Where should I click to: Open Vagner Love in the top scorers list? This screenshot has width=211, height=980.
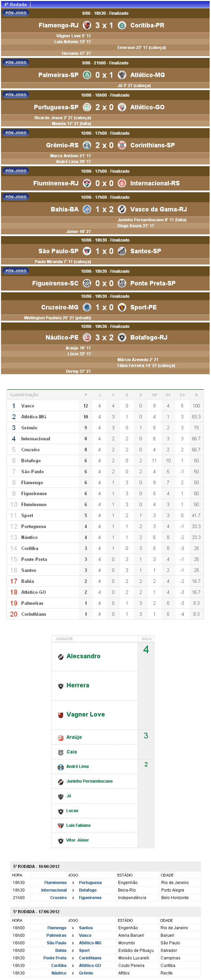85,714
